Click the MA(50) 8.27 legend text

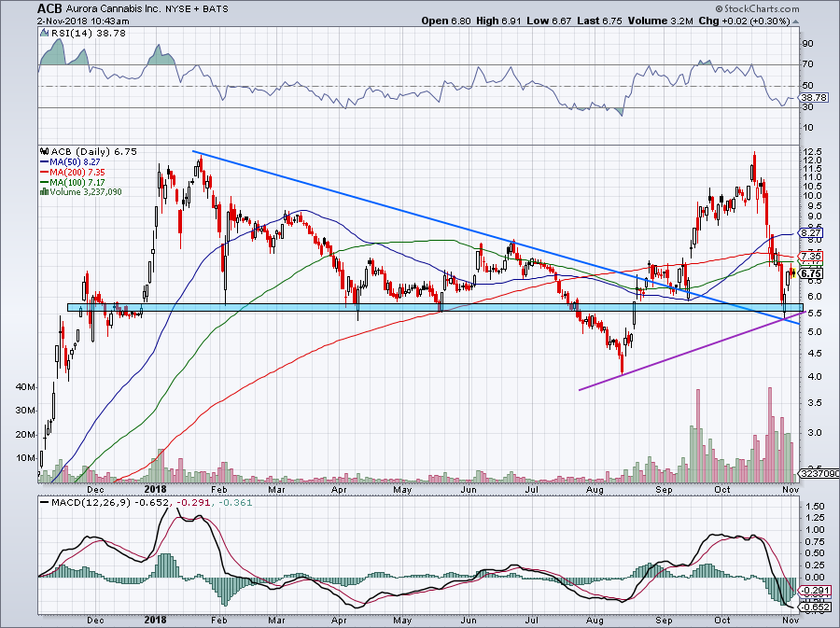(x=75, y=161)
